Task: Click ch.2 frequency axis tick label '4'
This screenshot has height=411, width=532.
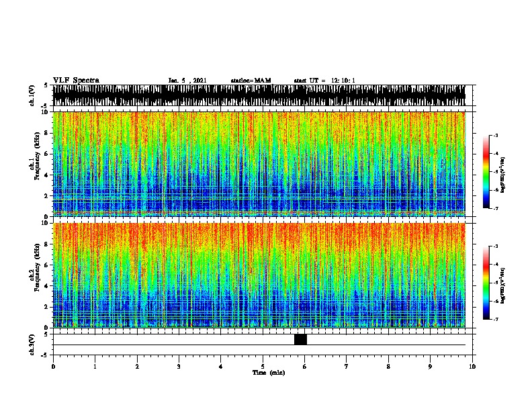Action: click(47, 286)
